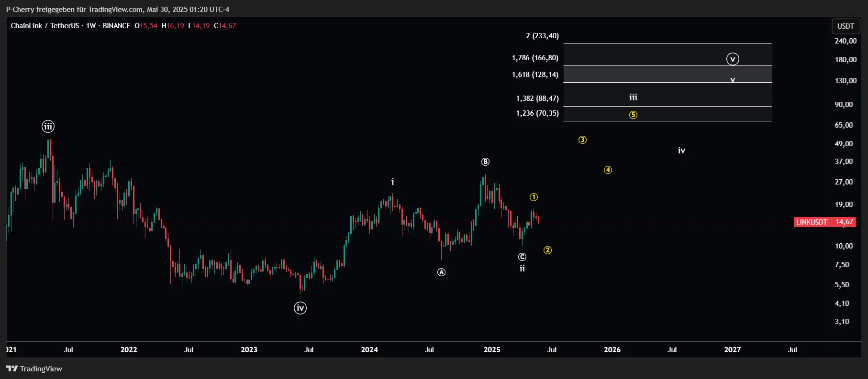
Task: Click the 19,00 price axis value
Action: [844, 205]
